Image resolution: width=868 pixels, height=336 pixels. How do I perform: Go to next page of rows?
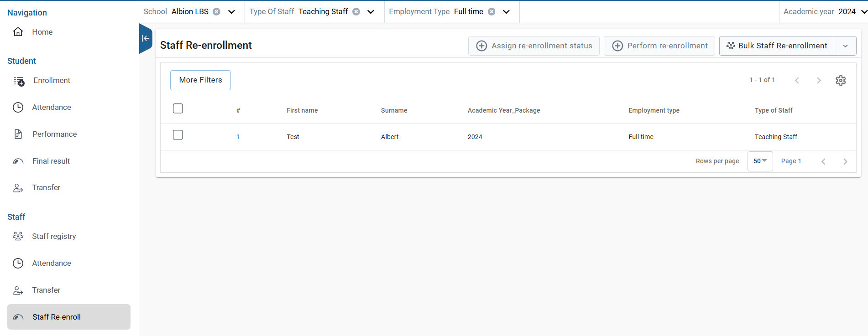tap(845, 161)
